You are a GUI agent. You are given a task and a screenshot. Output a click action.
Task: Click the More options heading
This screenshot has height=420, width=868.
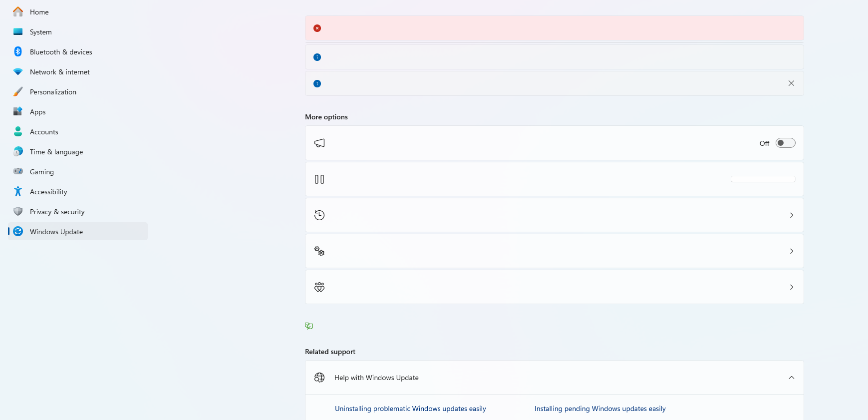(x=326, y=117)
